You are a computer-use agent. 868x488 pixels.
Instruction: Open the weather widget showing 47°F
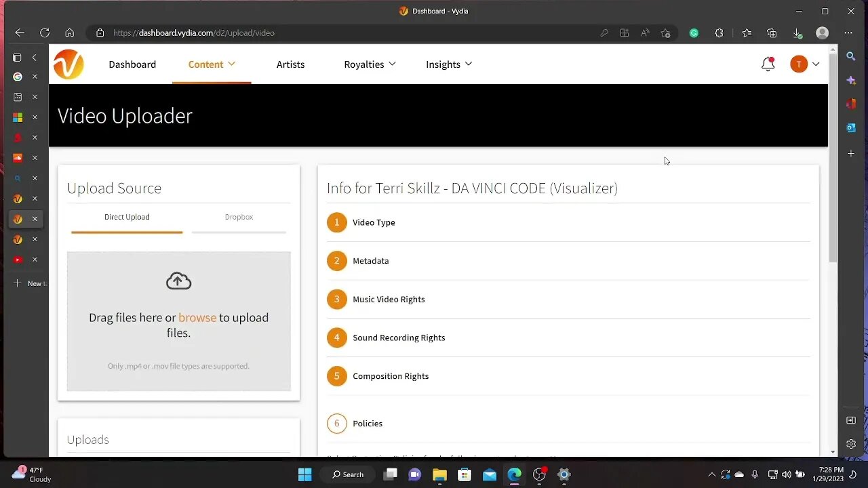[x=32, y=474]
